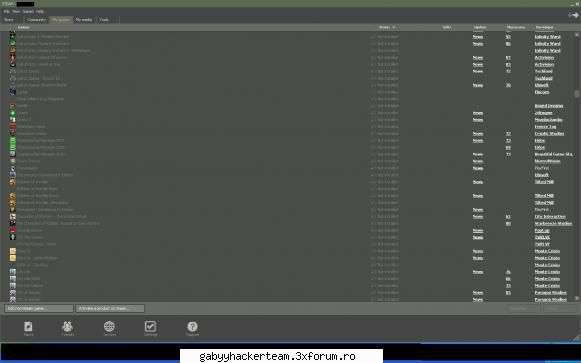The height and width of the screenshot is (363, 581).
Task: Switch to the Store tab
Action: pyautogui.click(x=9, y=20)
